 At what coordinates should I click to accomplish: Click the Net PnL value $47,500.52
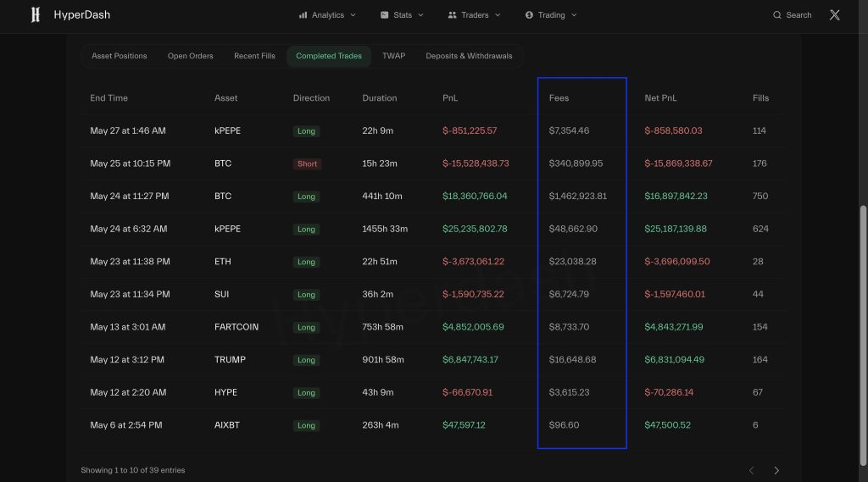[x=668, y=425]
